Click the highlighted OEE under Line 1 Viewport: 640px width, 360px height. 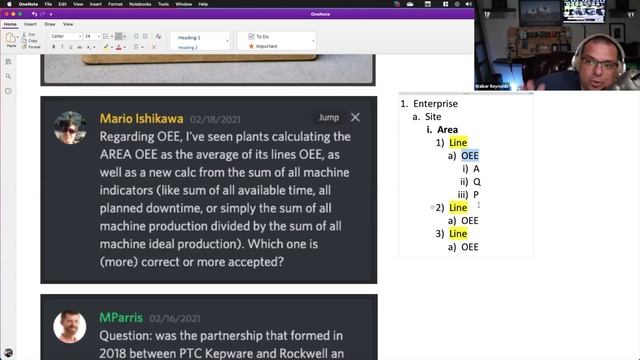(470, 156)
